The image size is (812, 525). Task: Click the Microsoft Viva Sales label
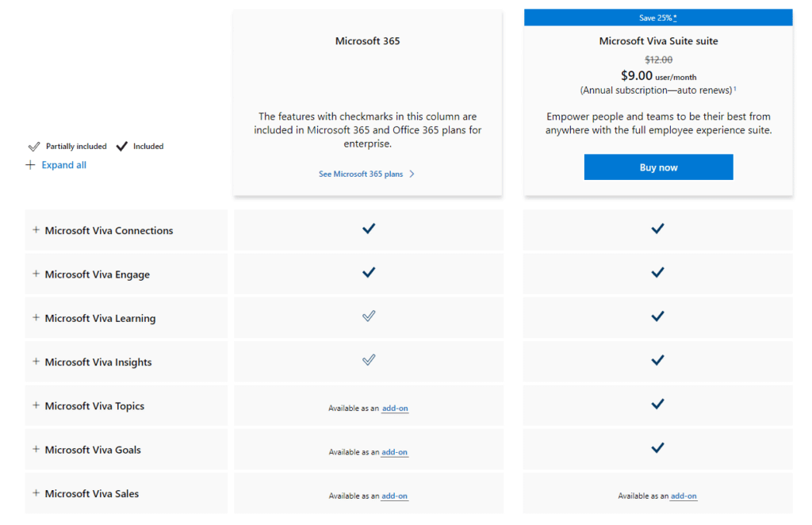[x=92, y=493]
